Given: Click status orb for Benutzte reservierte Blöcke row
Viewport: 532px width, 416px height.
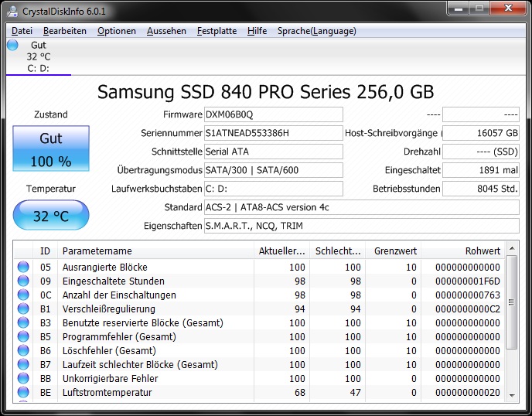Looking at the screenshot, I should click(23, 322).
